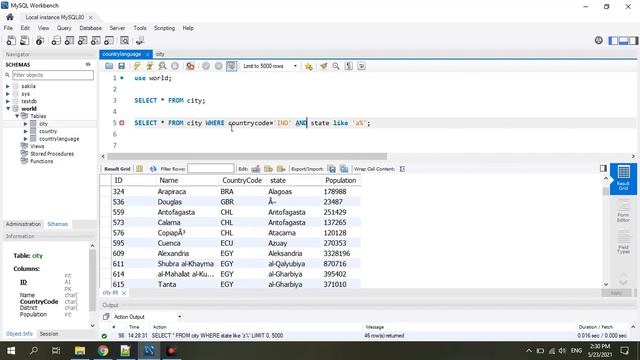Expand the sys schema

8,94
